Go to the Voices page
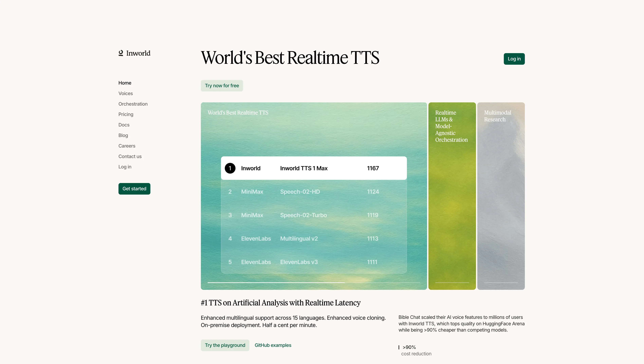The width and height of the screenshot is (644, 364). coord(125,93)
